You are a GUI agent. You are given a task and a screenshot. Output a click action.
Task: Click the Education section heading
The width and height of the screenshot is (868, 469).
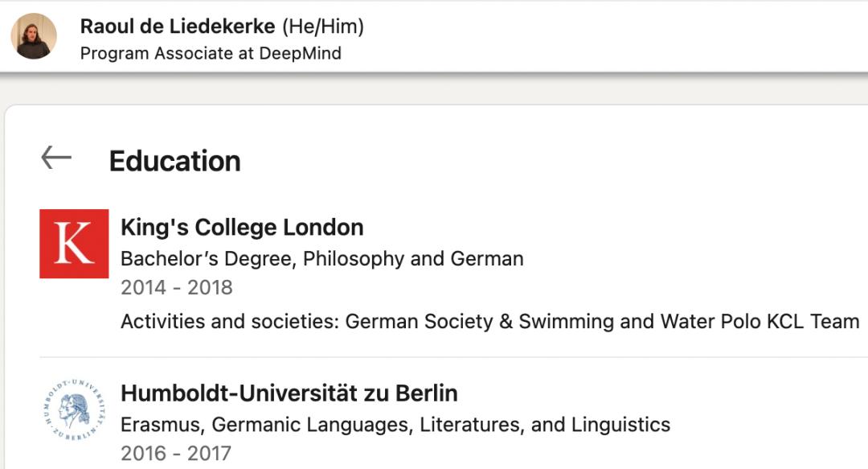[174, 161]
